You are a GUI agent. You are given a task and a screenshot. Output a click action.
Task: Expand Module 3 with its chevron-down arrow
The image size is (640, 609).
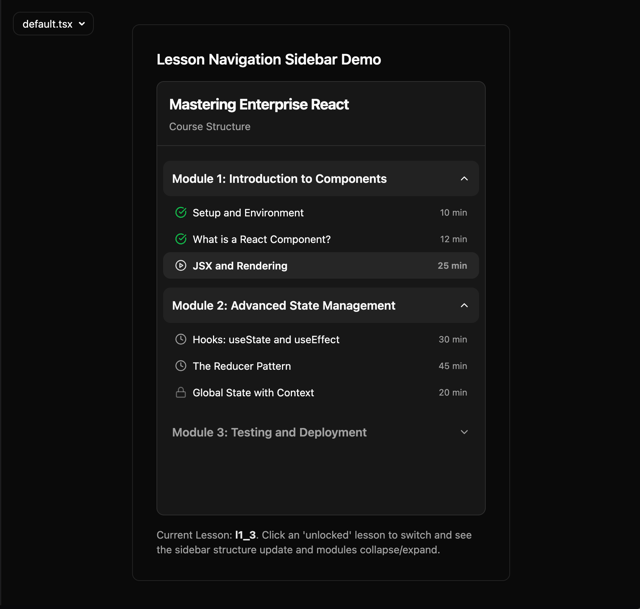464,432
